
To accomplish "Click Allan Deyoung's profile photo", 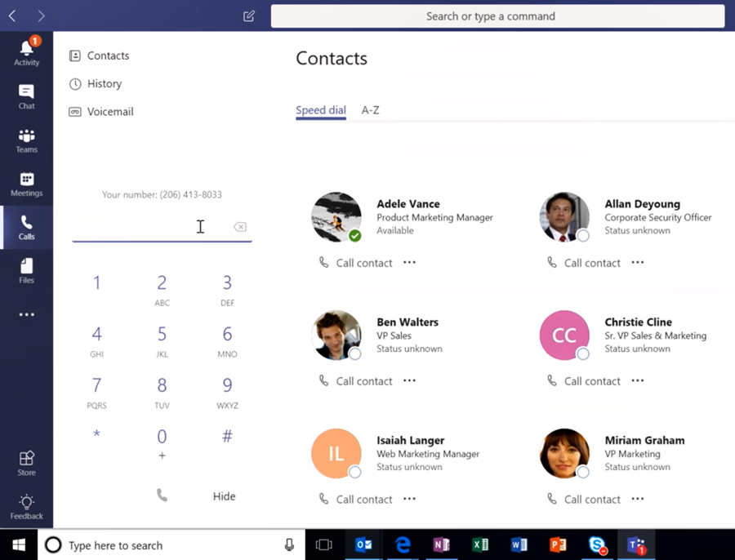I will pyautogui.click(x=564, y=216).
